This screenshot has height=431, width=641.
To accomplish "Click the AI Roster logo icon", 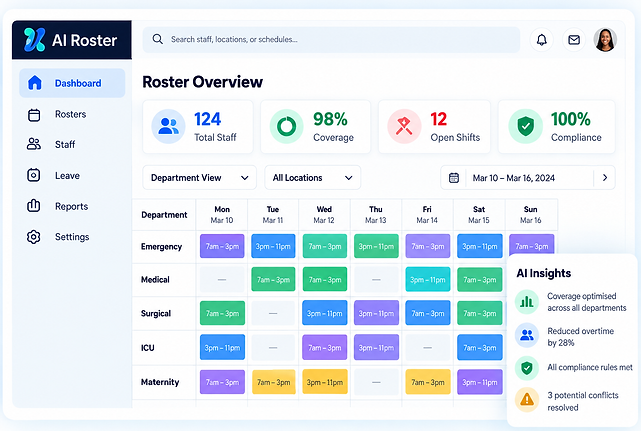I will pos(34,40).
